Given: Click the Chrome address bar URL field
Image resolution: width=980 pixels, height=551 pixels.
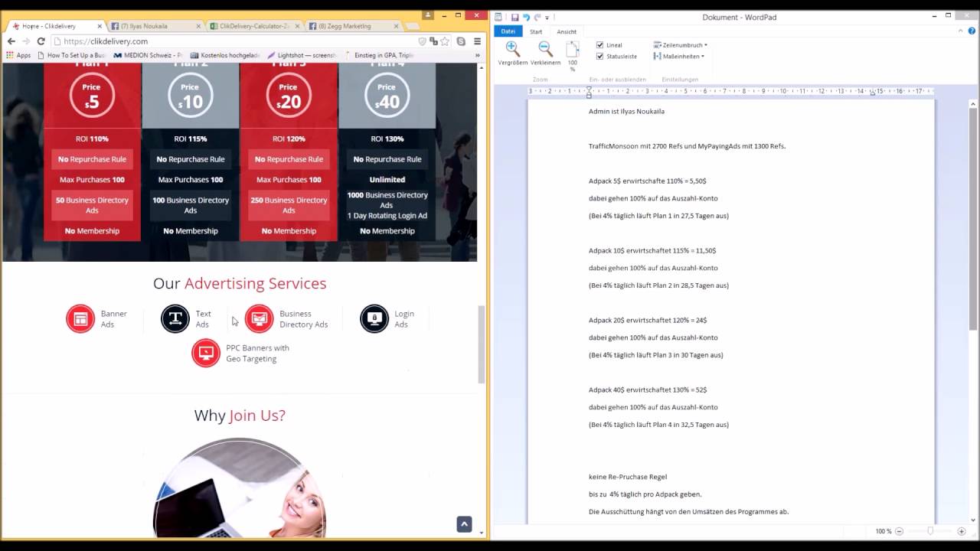Looking at the screenshot, I should click(234, 41).
